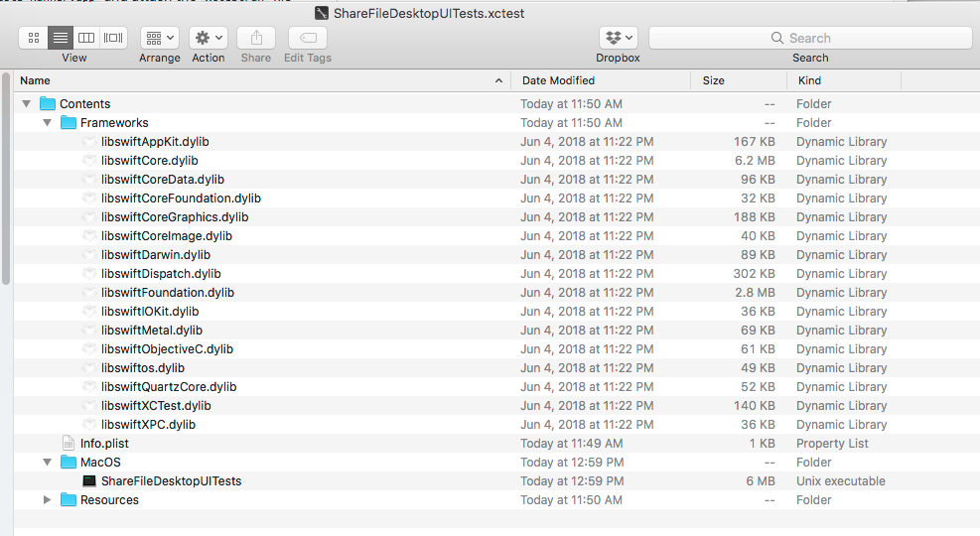
Task: Click the window title proxy icon
Action: coord(322,13)
